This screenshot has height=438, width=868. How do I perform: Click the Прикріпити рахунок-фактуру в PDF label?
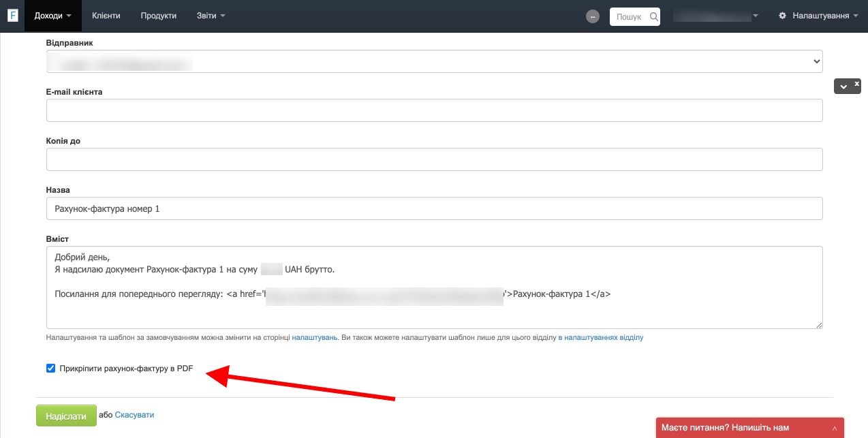pyautogui.click(x=126, y=369)
